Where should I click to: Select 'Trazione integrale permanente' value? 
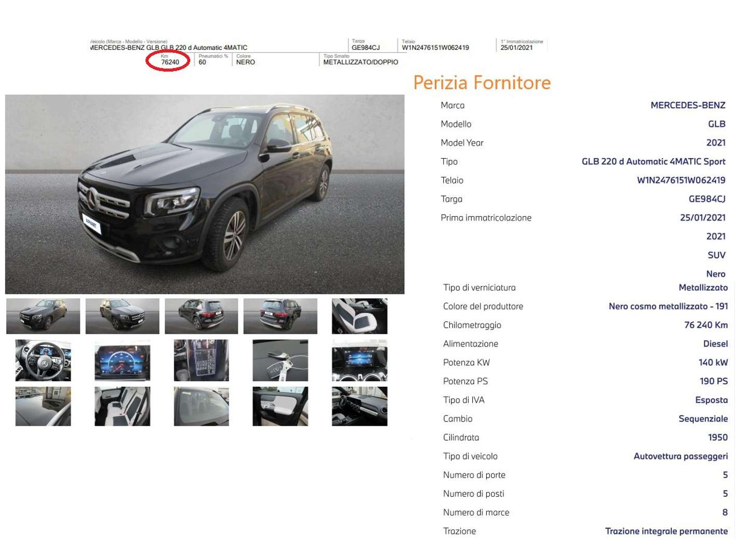(x=666, y=531)
